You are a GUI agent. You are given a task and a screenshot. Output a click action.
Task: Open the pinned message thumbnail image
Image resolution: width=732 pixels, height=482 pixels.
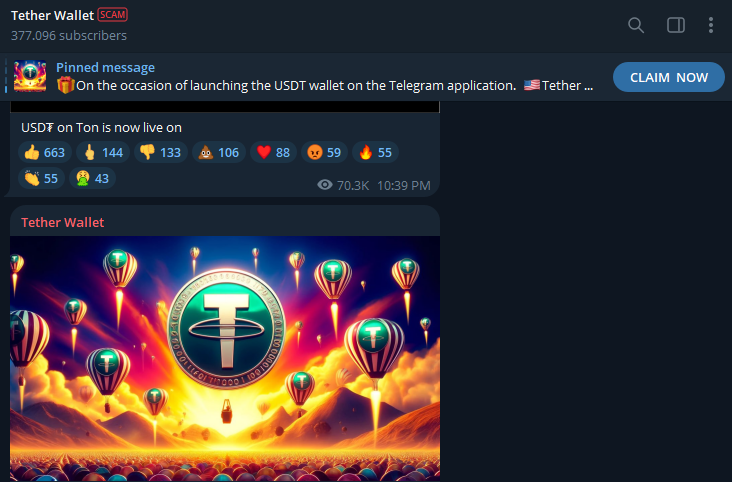(x=30, y=76)
